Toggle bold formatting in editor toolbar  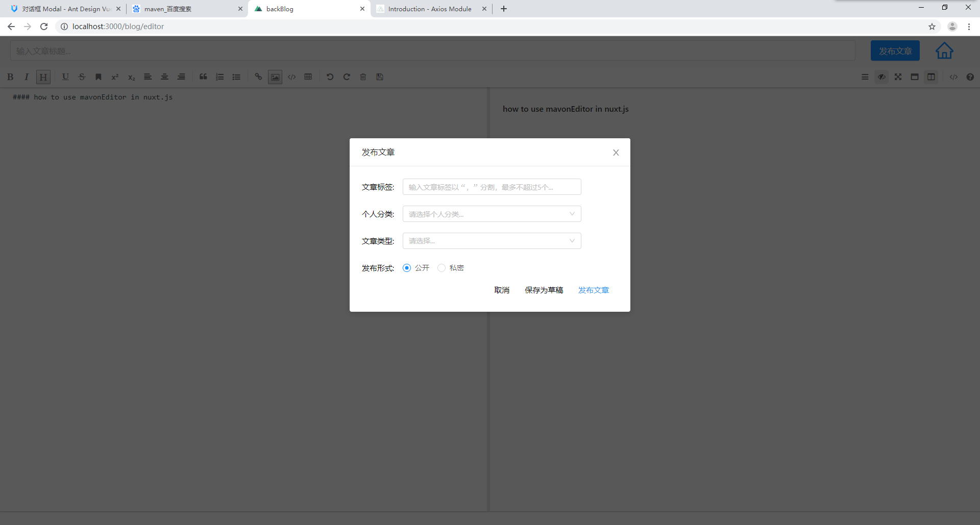10,77
